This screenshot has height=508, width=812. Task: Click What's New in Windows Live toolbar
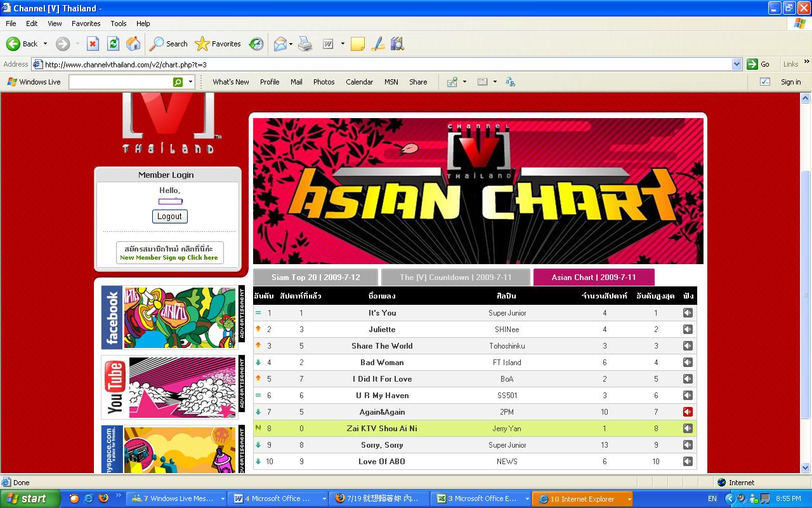[231, 82]
